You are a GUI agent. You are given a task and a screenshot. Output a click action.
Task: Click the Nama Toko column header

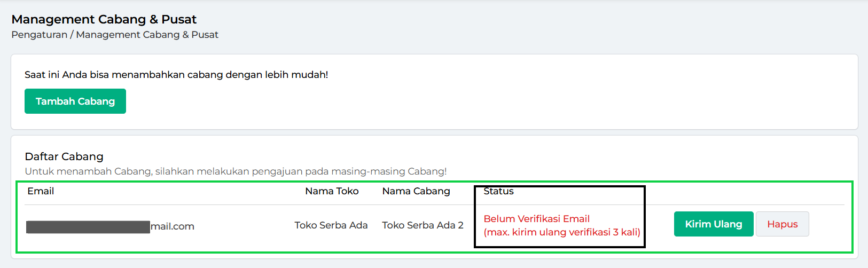(x=332, y=191)
